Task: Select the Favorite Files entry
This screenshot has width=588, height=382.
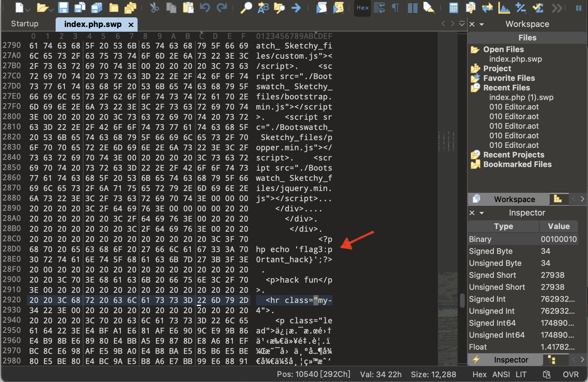Action: point(509,78)
